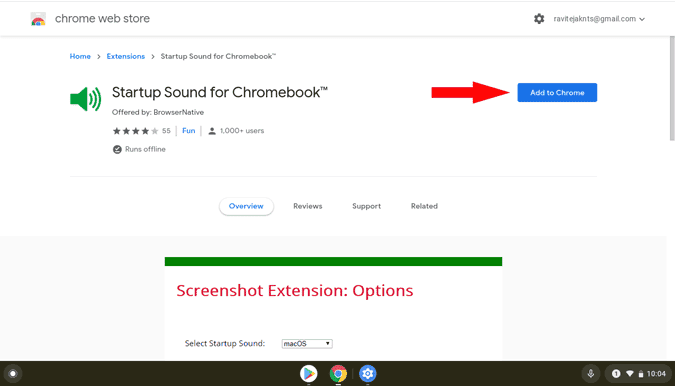Click the star rating for the extension
This screenshot has height=386, width=675.
pos(135,131)
